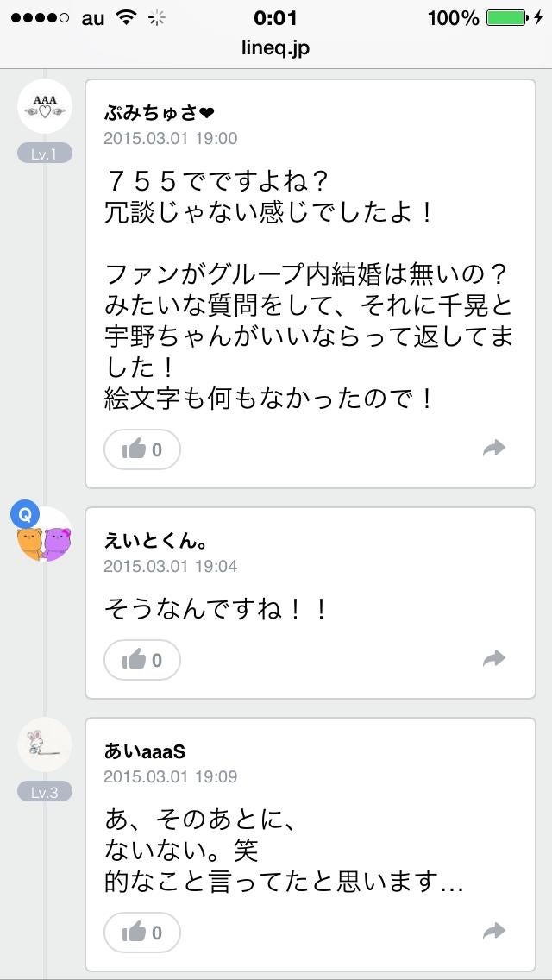Open あいaaaS's mouse avatar
This screenshot has height=980, width=552.
point(44,744)
